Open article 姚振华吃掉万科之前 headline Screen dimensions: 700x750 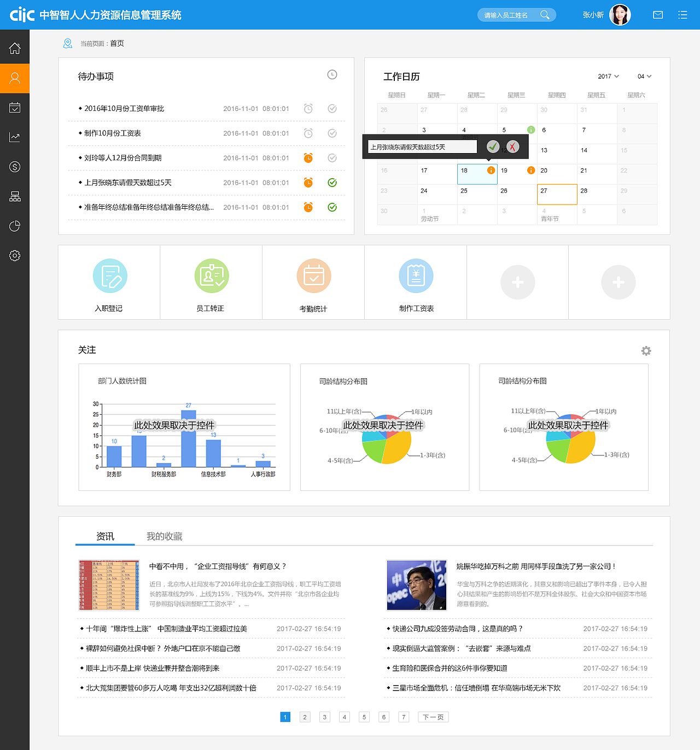pos(536,566)
